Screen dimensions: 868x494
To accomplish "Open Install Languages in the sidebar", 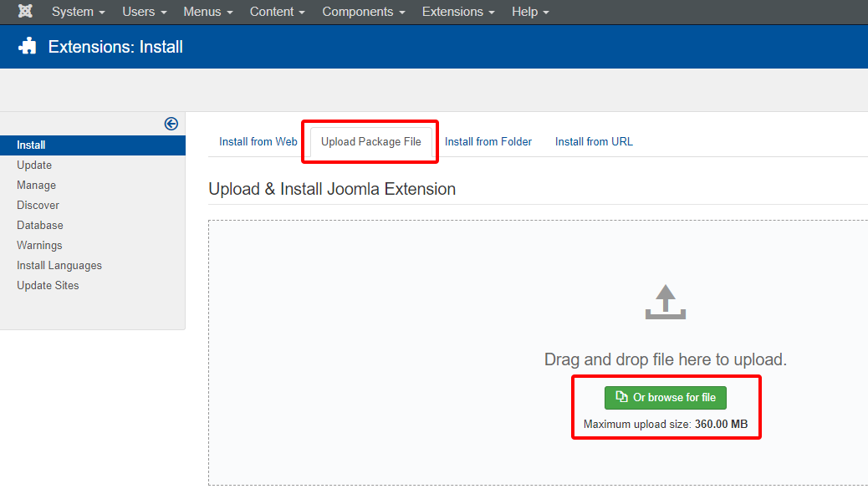I will click(x=59, y=265).
